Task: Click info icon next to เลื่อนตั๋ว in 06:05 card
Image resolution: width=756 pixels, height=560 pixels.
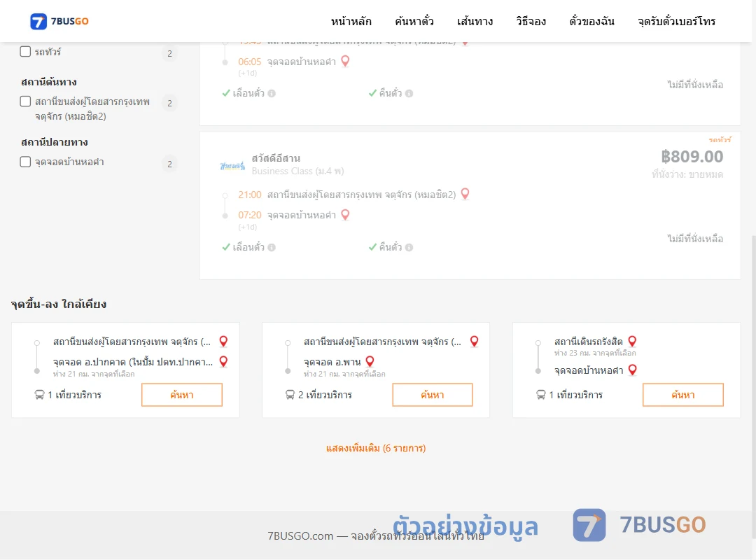Action: [272, 94]
